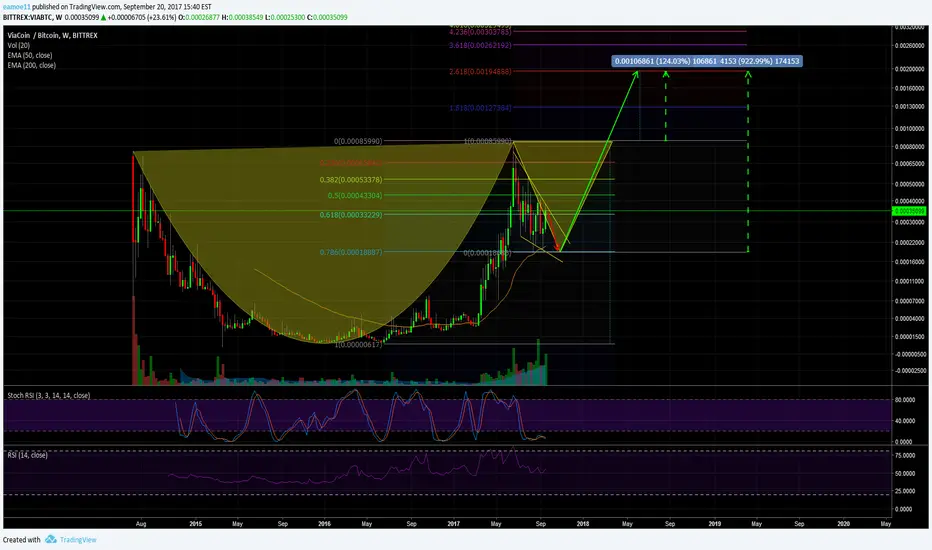Click the 1.618(0.00127384) Fibonacci label

[x=480, y=108]
